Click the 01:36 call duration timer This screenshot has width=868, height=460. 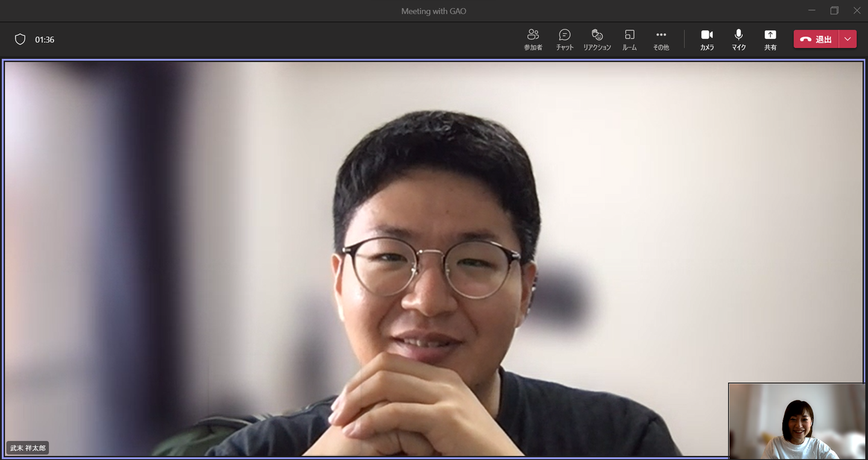[45, 40]
